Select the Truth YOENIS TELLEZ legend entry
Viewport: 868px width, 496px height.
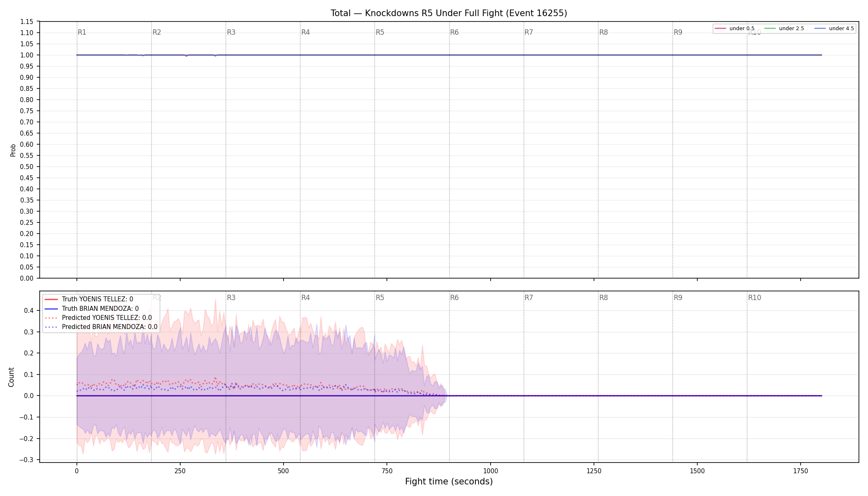point(89,299)
